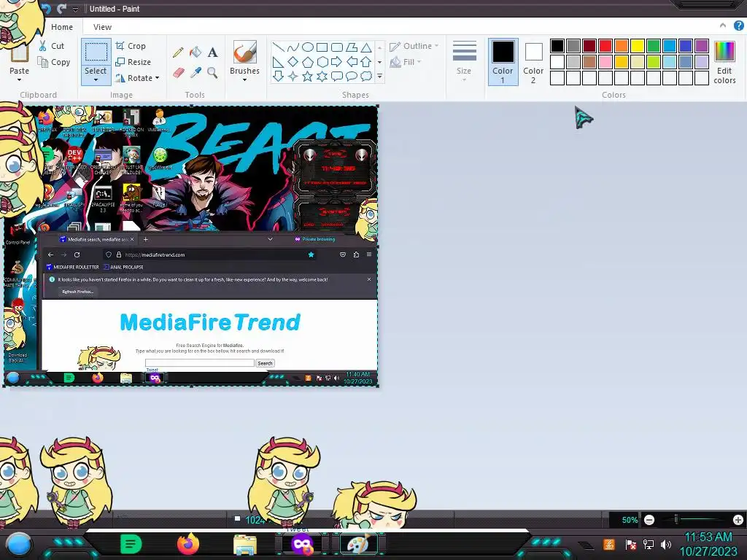
Task: Click the Start orb button
Action: click(18, 545)
